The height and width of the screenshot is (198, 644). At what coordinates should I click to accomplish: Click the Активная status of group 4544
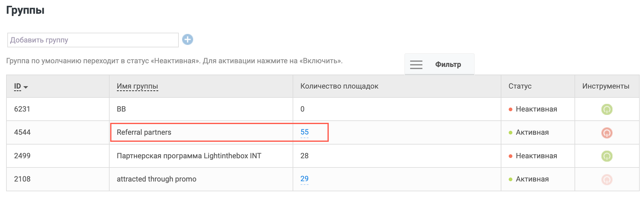pyautogui.click(x=532, y=132)
